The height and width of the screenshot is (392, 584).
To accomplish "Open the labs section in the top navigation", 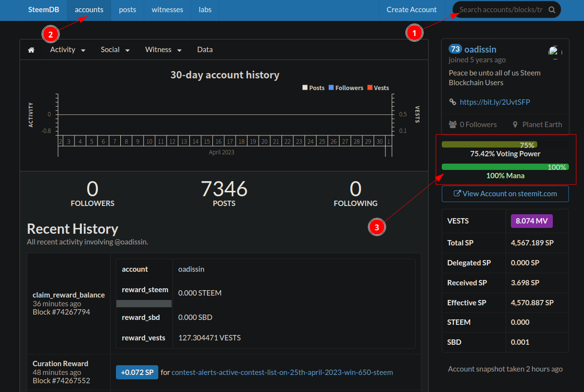I will (205, 10).
